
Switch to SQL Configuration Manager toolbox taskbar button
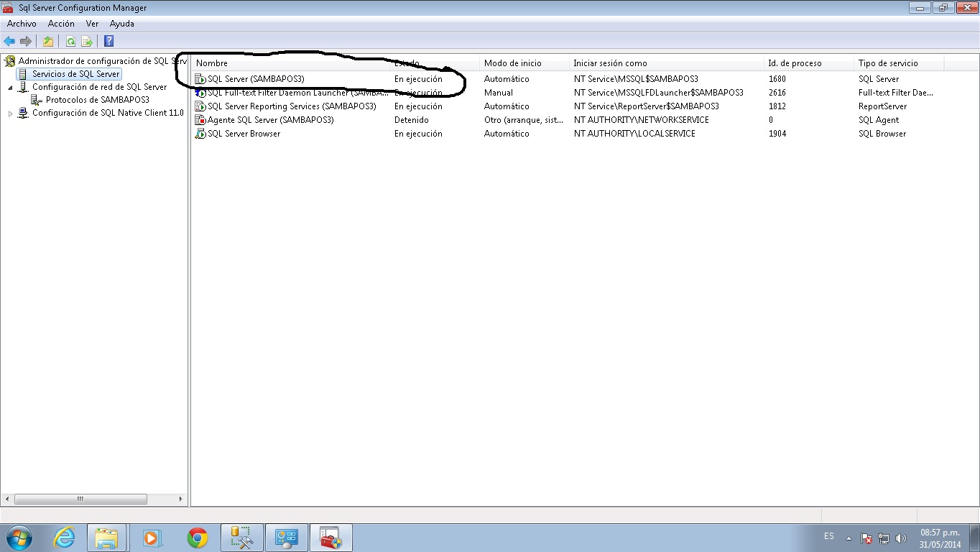point(331,538)
